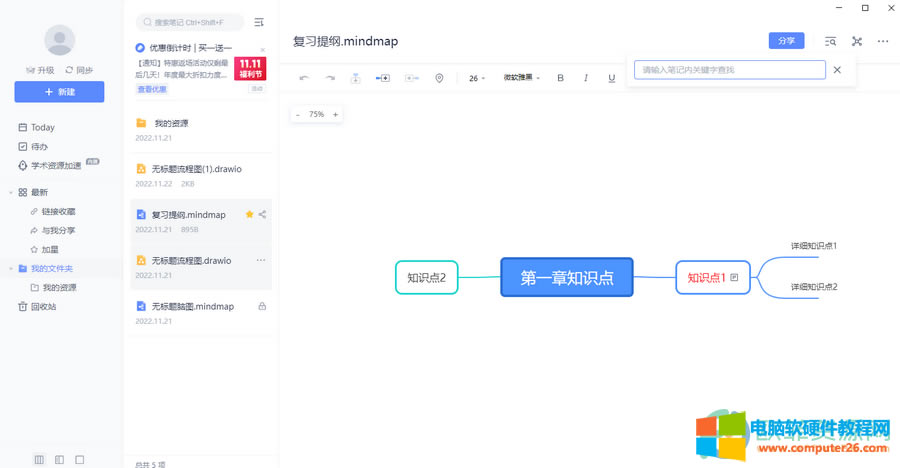
Task: Switch to the single-pane layout view
Action: 80,459
